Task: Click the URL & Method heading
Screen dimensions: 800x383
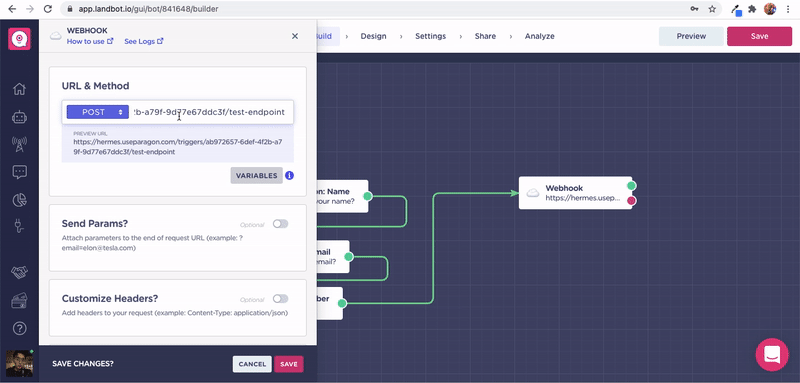Action: coord(95,86)
